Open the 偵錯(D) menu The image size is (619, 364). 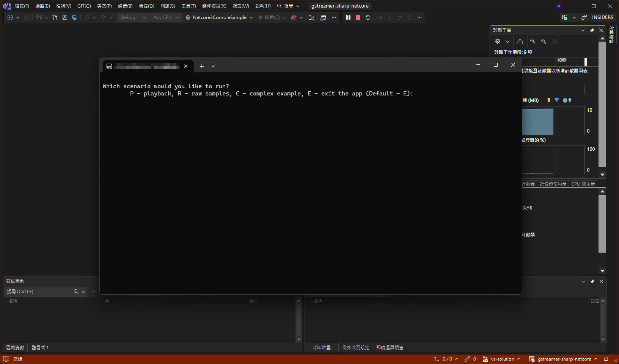tap(146, 6)
